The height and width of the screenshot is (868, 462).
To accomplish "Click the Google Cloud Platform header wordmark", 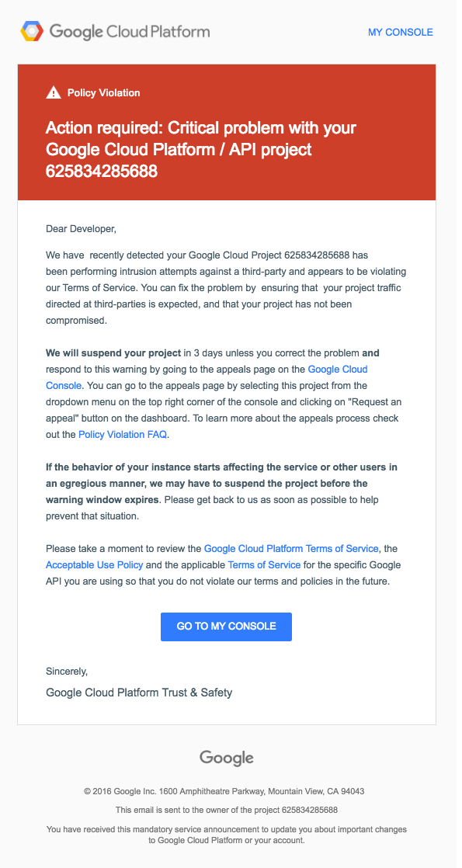I will click(130, 32).
